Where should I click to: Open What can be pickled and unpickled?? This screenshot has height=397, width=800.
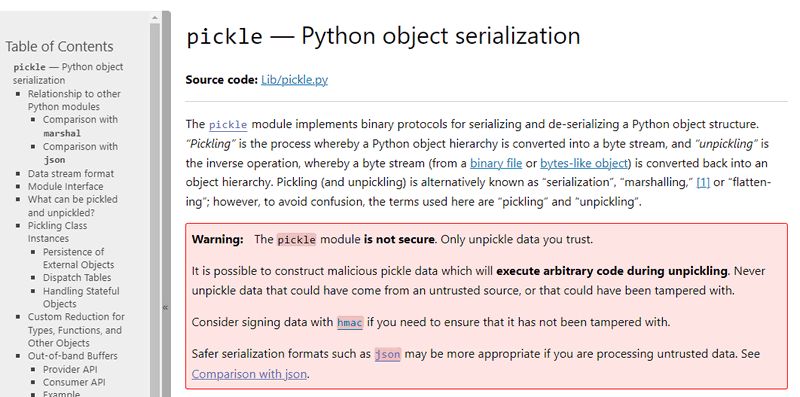point(72,206)
